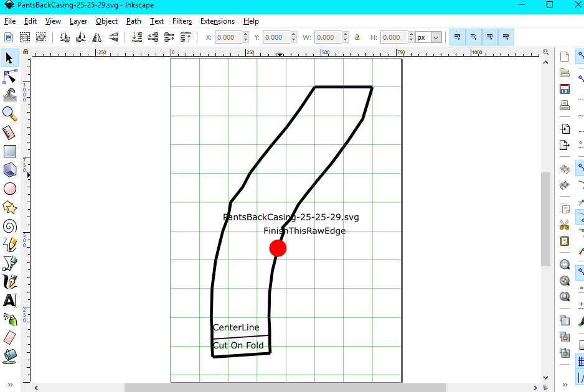This screenshot has width=584, height=392.
Task: Click the X coordinate input field
Action: pos(228,37)
